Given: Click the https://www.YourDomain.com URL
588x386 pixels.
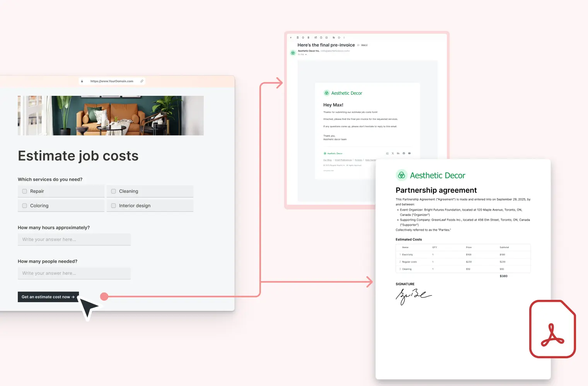Looking at the screenshot, I should pos(112,81).
